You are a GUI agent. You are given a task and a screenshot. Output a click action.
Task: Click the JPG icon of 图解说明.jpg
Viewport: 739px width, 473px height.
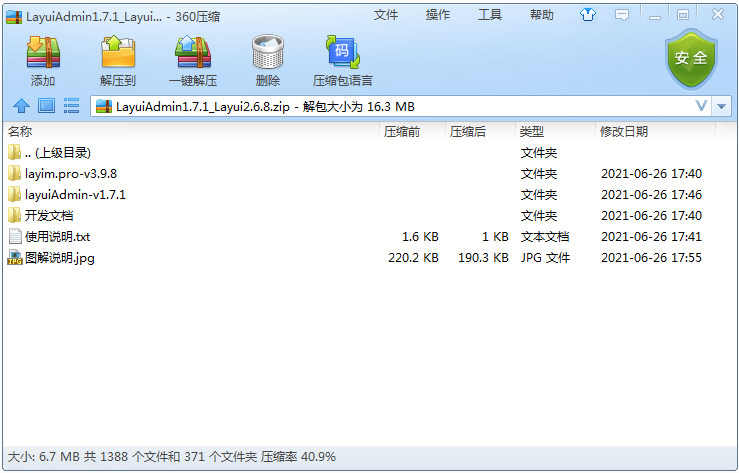coord(15,258)
